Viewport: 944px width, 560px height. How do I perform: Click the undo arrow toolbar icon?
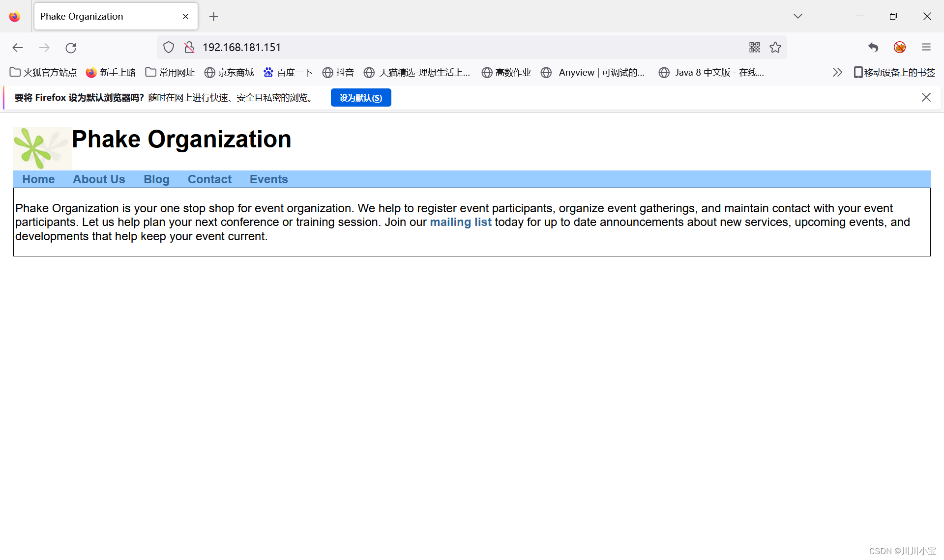(x=873, y=47)
